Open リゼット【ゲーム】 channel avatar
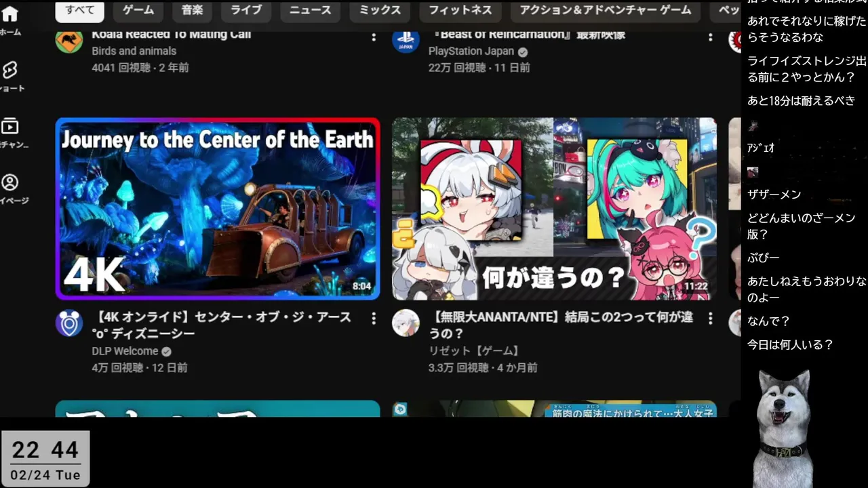Screen dimensions: 868x488 tap(406, 323)
